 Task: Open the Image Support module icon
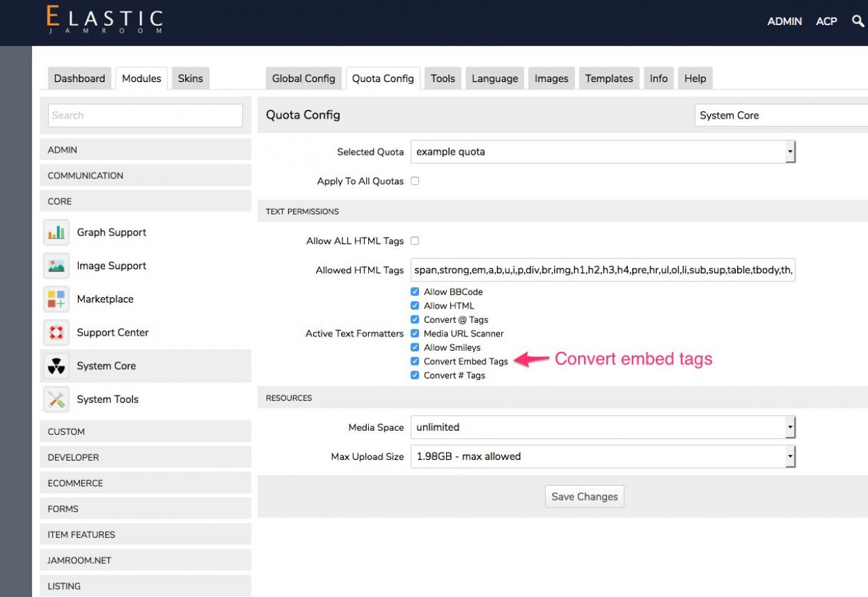tap(56, 266)
